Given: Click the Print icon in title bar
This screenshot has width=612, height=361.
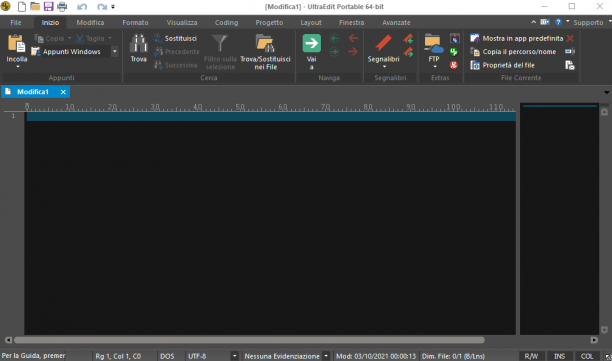Looking at the screenshot, I should (x=62, y=6).
